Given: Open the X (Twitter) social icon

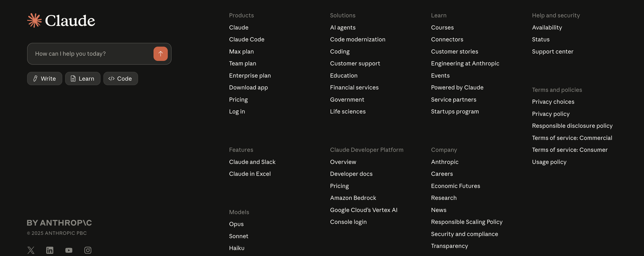Looking at the screenshot, I should point(31,250).
